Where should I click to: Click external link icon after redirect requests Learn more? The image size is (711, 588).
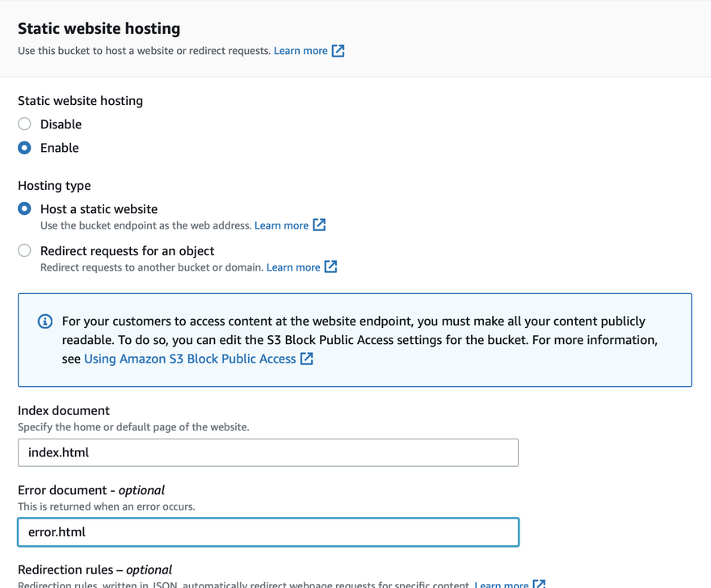pyautogui.click(x=330, y=267)
